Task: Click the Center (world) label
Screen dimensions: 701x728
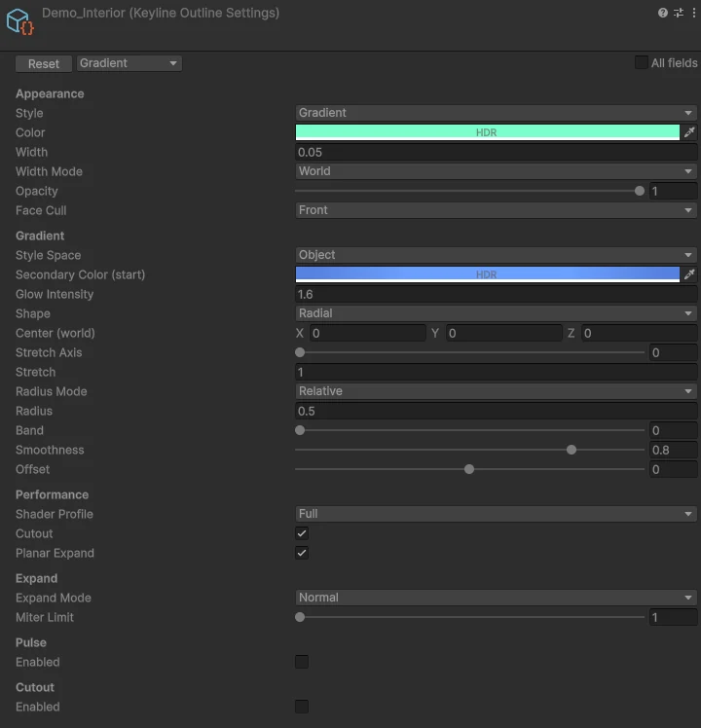Action: [55, 334]
